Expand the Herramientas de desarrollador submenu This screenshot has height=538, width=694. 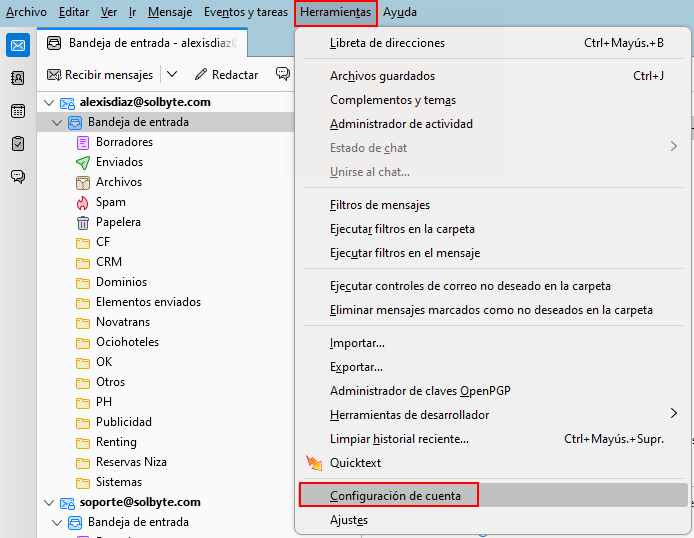(x=673, y=413)
